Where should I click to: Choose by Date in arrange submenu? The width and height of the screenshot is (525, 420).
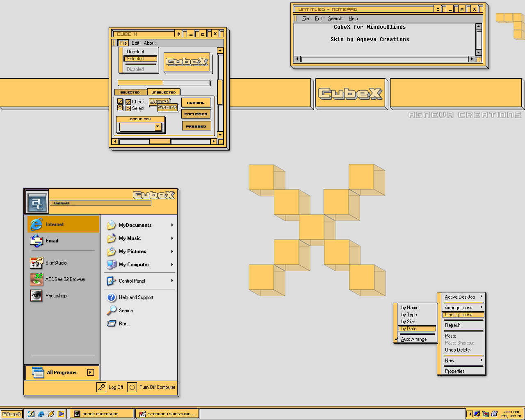coord(417,329)
